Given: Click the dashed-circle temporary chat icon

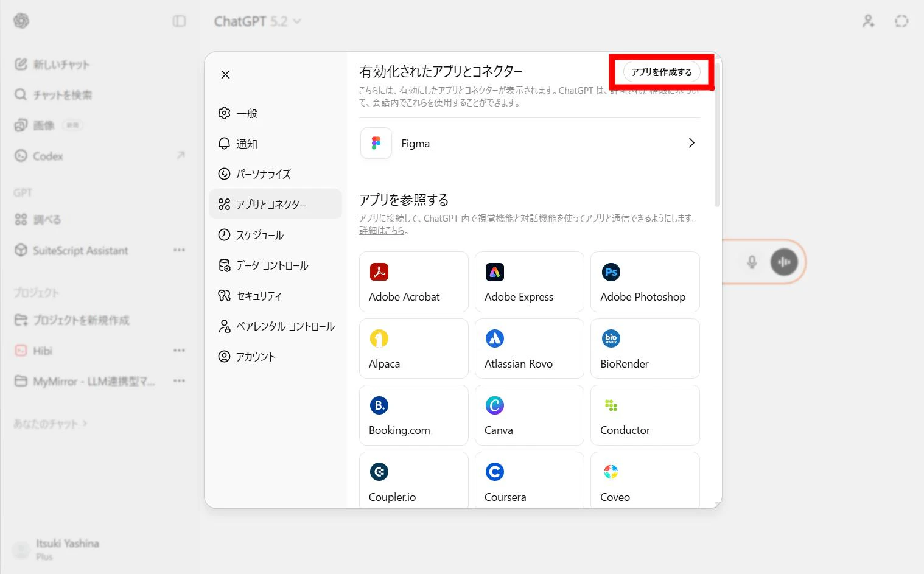Looking at the screenshot, I should [x=901, y=21].
